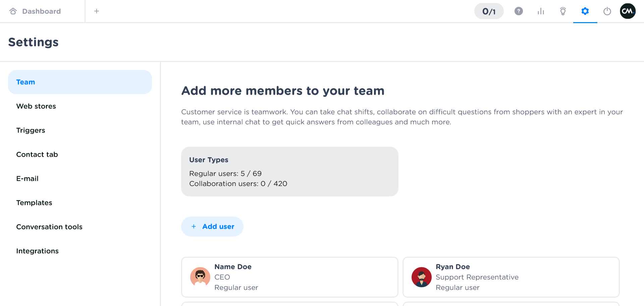Go to Triggers settings

click(31, 130)
